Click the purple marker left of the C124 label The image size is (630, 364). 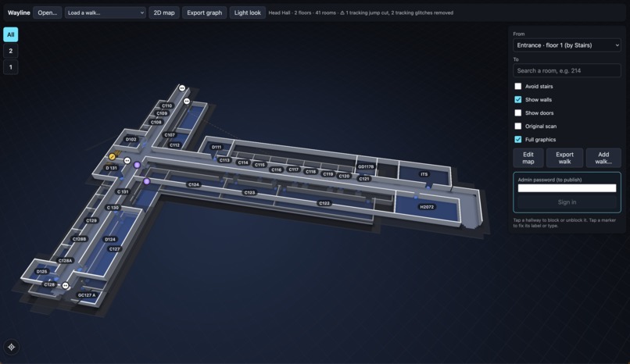(147, 181)
